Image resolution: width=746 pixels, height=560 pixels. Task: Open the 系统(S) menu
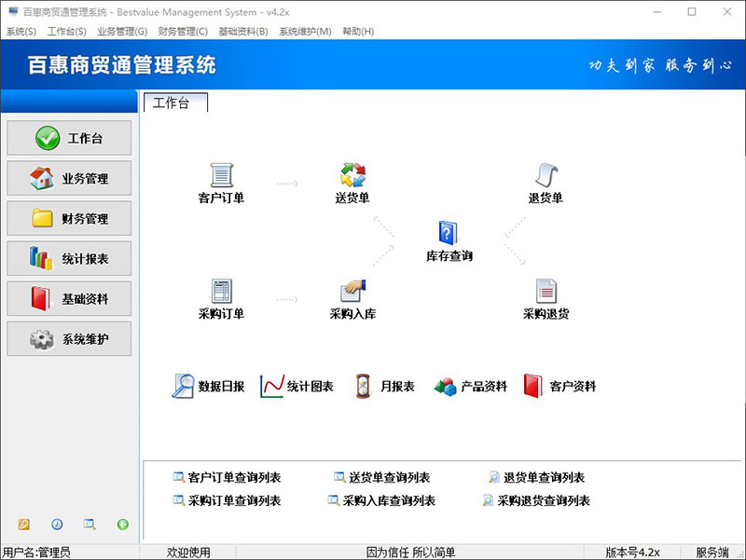(21, 32)
